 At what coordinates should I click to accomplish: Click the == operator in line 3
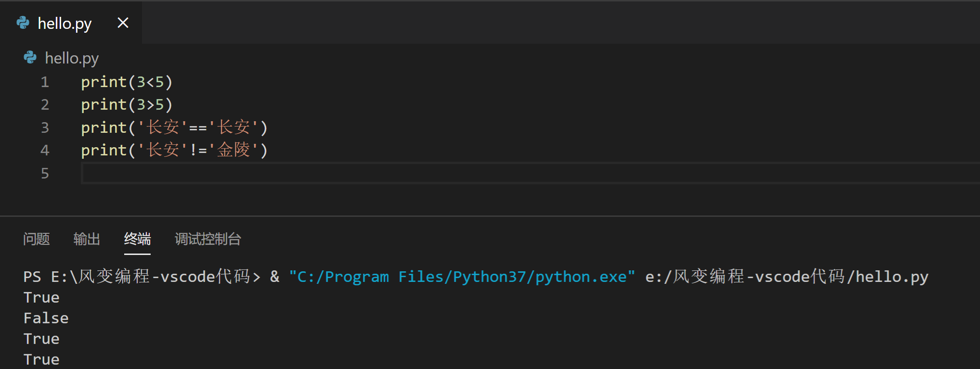click(198, 128)
